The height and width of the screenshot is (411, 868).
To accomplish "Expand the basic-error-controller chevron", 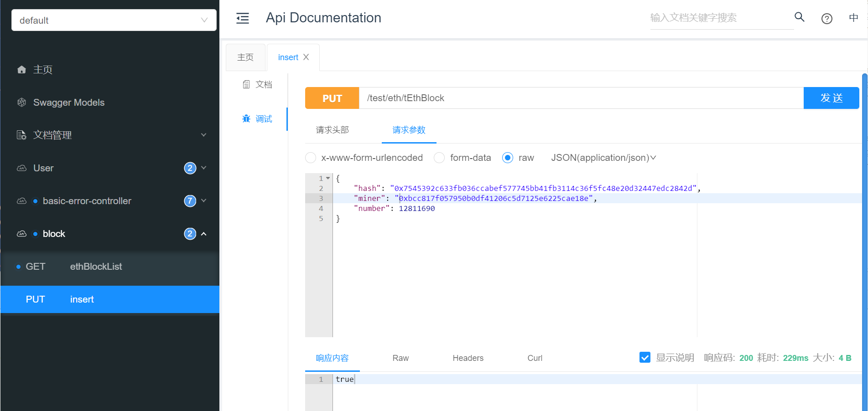I will 204,200.
